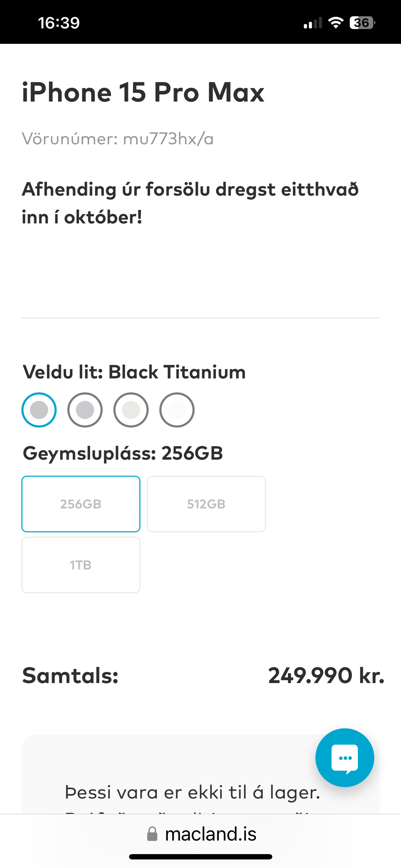Screen dimensions: 401x868
Task: Tap the Wi-Fi status icon
Action: coord(335,23)
